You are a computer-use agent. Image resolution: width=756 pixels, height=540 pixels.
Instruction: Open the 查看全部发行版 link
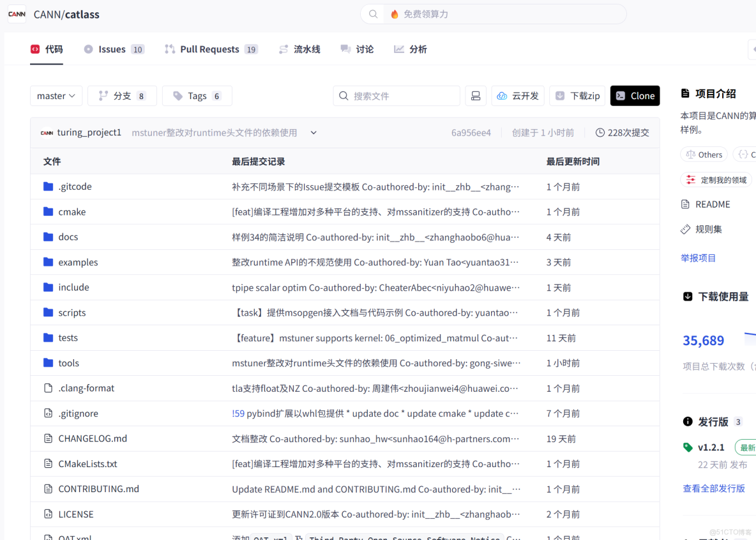(x=713, y=488)
